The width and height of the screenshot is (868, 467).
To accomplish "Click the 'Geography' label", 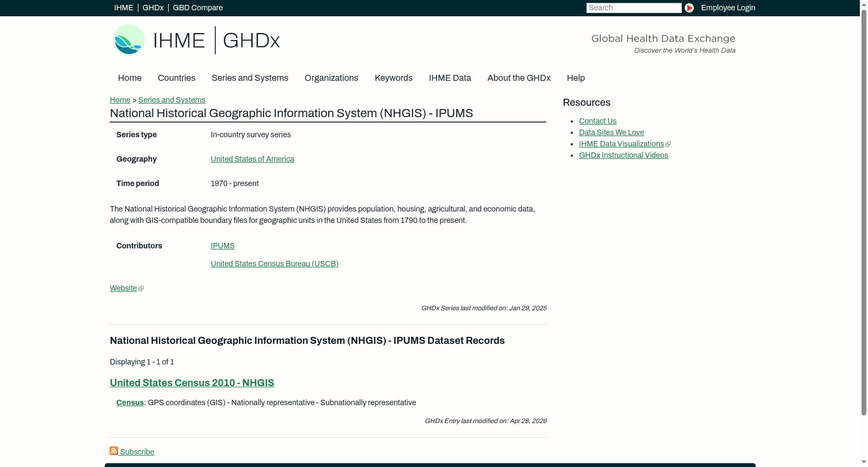I will click(x=136, y=159).
